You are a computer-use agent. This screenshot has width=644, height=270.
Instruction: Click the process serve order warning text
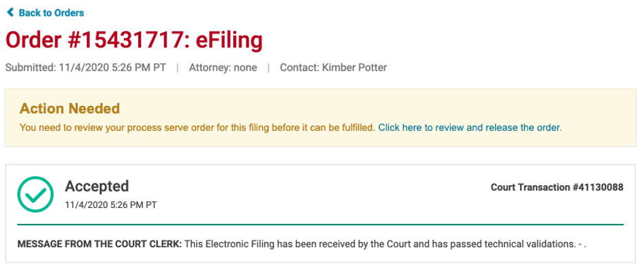pos(197,128)
